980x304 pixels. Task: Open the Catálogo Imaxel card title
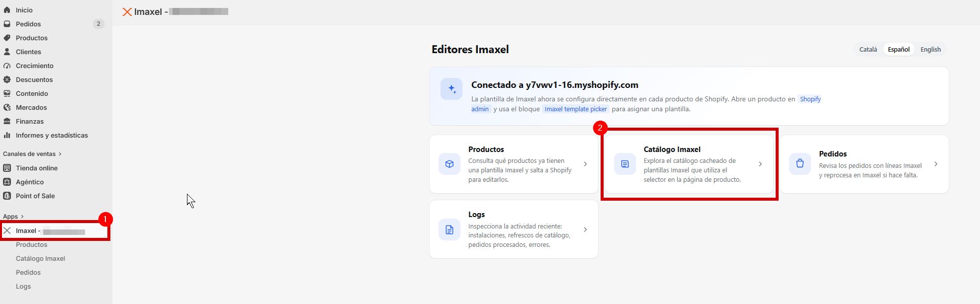[672, 149]
